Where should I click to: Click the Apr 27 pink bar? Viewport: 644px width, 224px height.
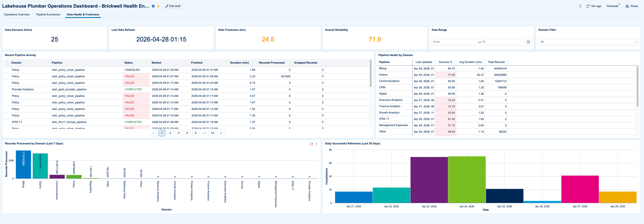coord(580,189)
